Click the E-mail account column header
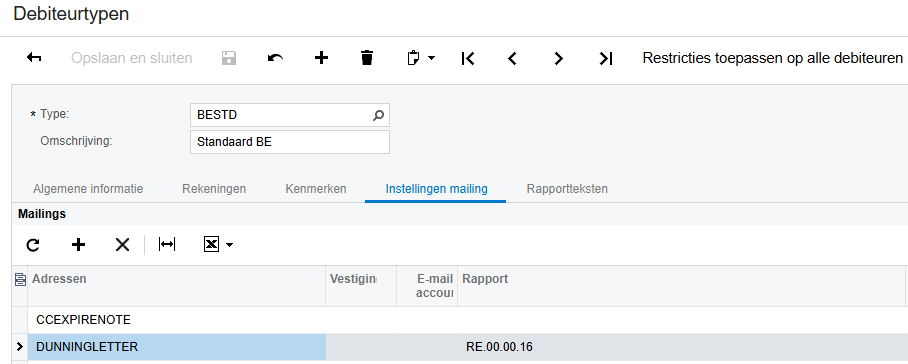 coord(427,286)
